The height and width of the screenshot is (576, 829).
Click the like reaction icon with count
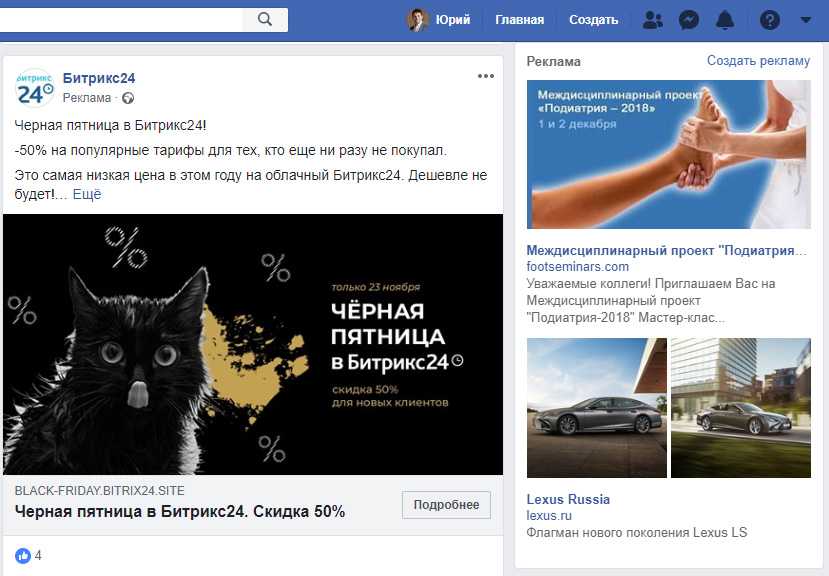(23, 555)
